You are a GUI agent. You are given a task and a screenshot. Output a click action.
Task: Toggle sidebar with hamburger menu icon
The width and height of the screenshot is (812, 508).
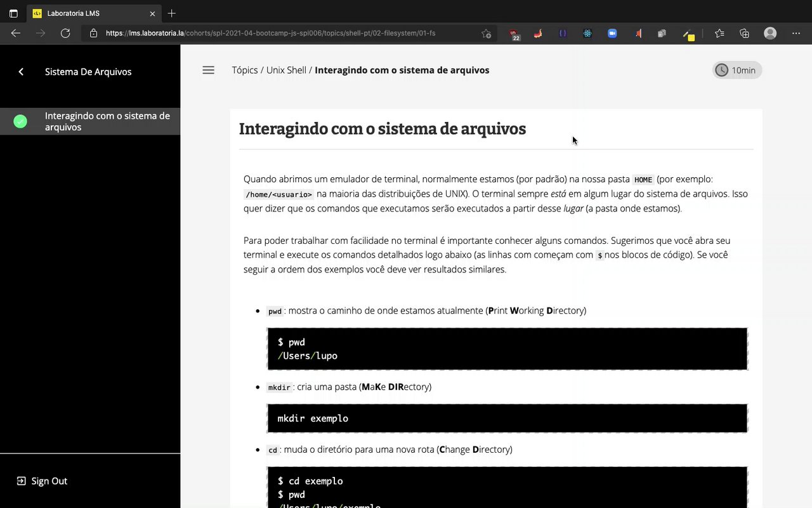pyautogui.click(x=208, y=70)
